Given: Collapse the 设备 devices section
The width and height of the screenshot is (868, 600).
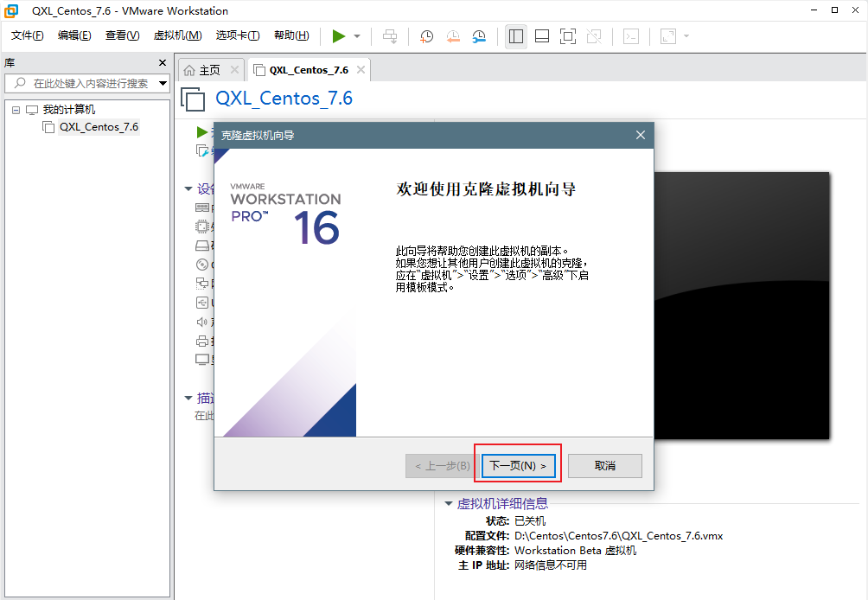Looking at the screenshot, I should click(x=188, y=189).
